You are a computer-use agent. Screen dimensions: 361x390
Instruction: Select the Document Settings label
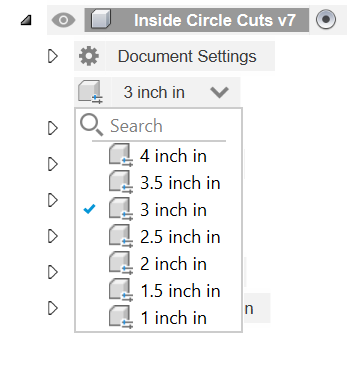pyautogui.click(x=187, y=56)
